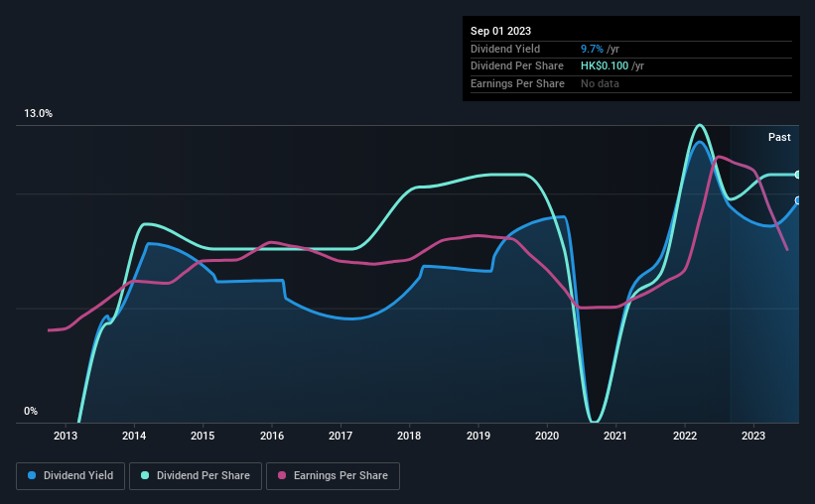Image resolution: width=815 pixels, height=504 pixels.
Task: Click the Dividend Yield endpoint marker
Action: 797,200
